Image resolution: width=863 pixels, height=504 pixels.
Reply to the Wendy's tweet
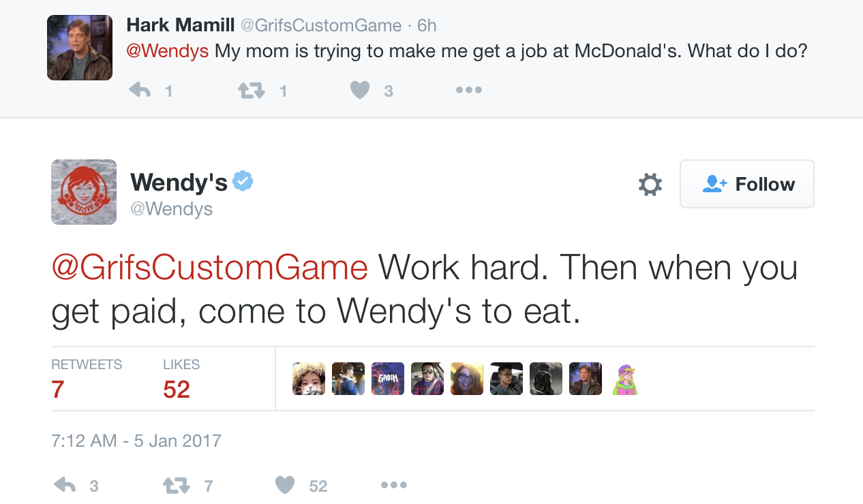click(65, 485)
